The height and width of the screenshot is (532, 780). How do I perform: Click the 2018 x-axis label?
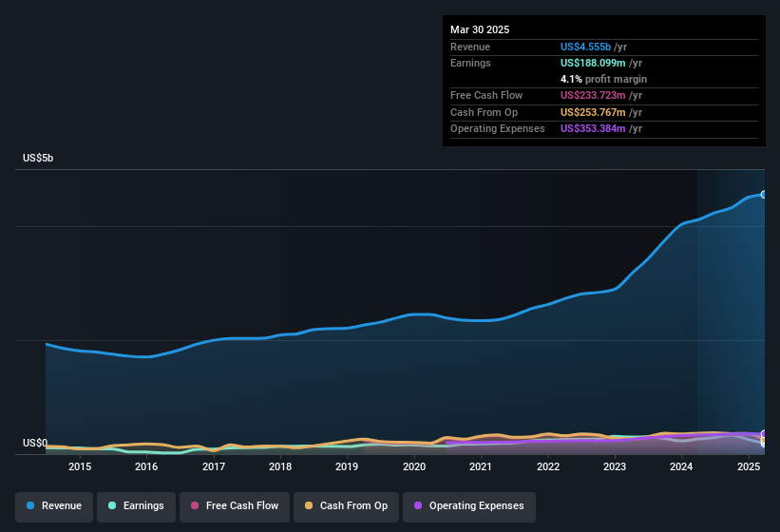click(280, 466)
